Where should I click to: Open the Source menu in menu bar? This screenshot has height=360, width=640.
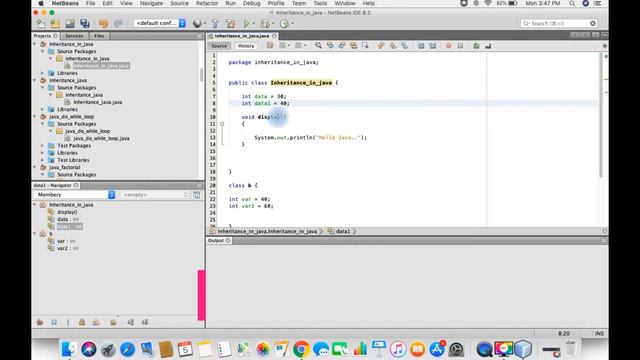(179, 3)
